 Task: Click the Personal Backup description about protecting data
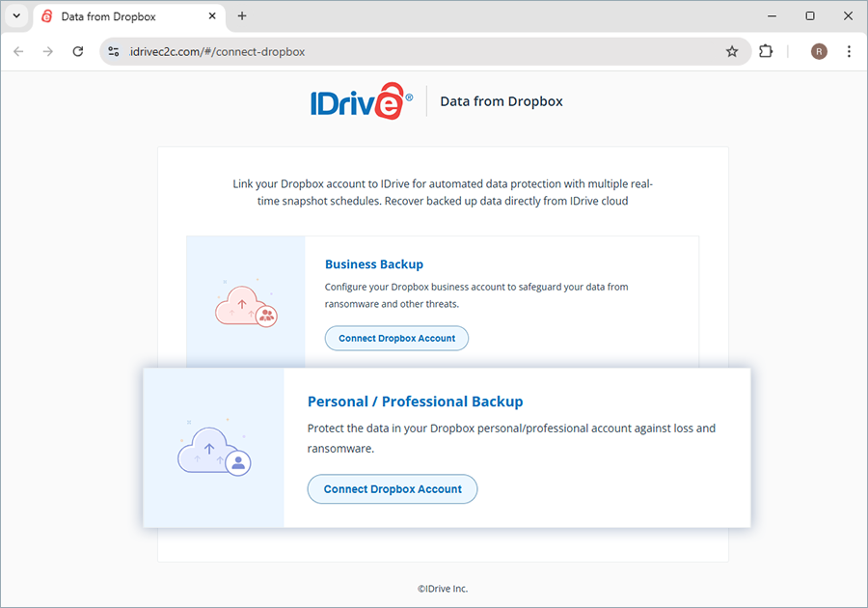(x=511, y=438)
